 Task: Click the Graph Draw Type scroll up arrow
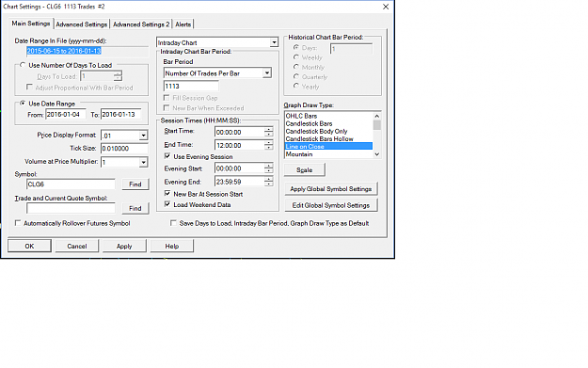(377, 116)
